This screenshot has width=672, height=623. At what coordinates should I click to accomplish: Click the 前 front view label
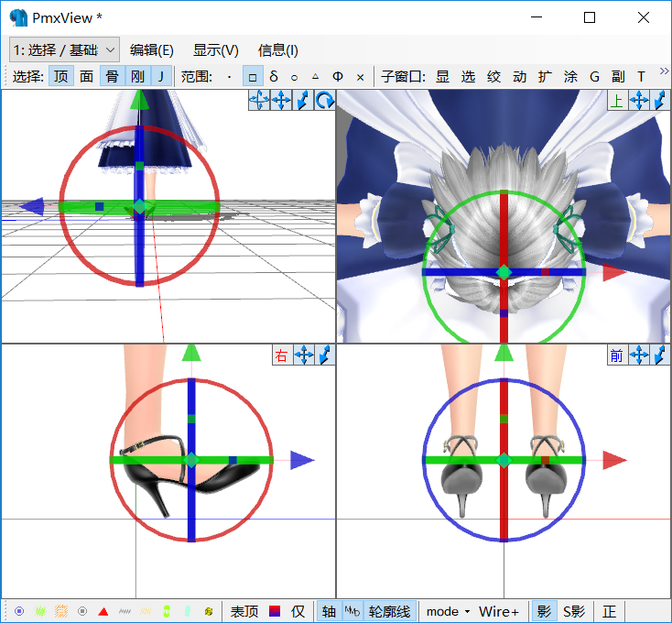617,355
